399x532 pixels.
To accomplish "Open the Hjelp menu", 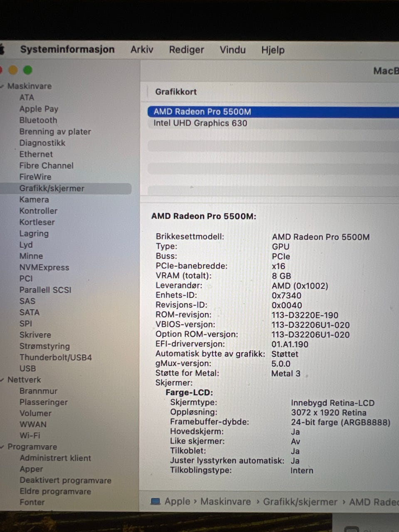I will point(273,50).
